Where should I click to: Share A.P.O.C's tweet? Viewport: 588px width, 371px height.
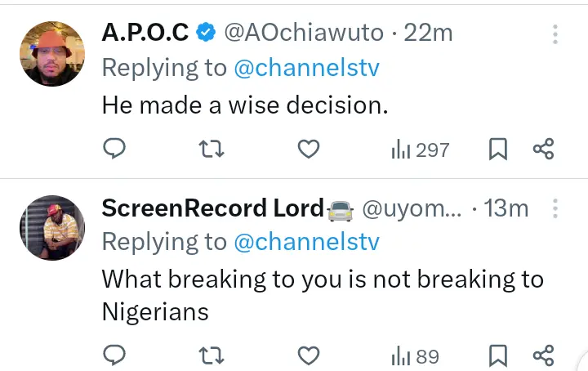coord(543,149)
